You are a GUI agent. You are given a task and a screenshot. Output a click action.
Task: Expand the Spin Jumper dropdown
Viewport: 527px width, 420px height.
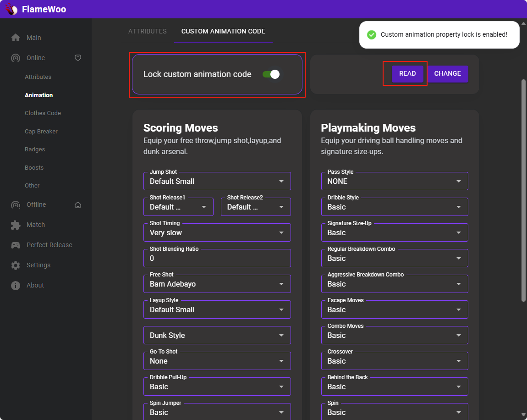pos(217,412)
